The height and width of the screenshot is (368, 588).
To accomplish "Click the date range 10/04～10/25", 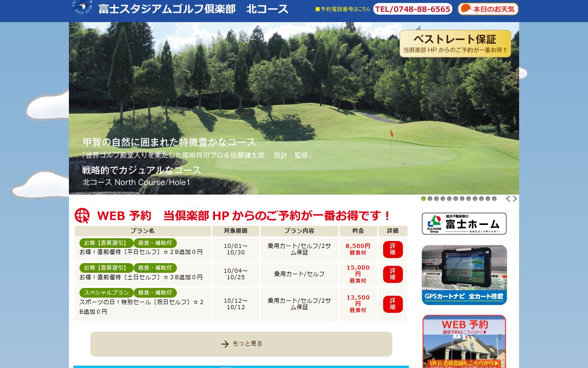I will tap(236, 274).
